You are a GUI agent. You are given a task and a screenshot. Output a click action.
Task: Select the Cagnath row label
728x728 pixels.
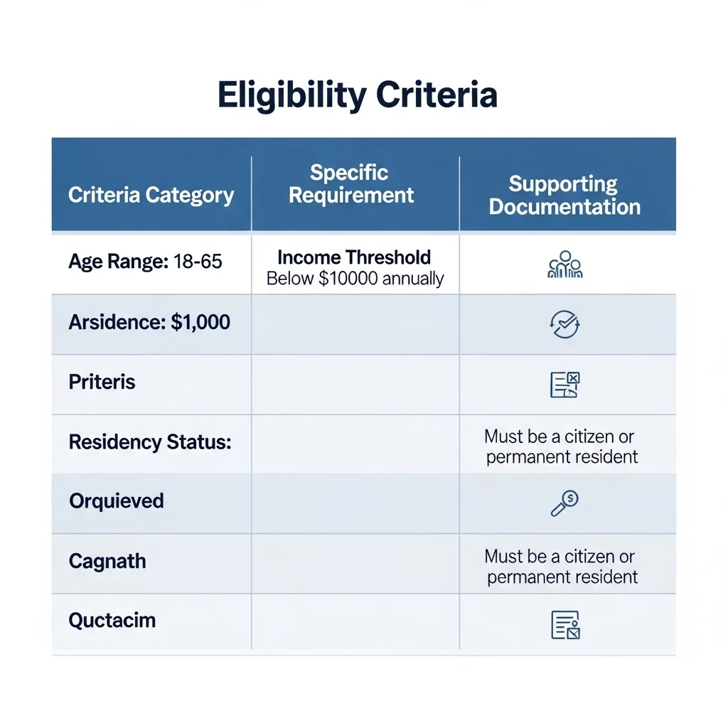(107, 562)
